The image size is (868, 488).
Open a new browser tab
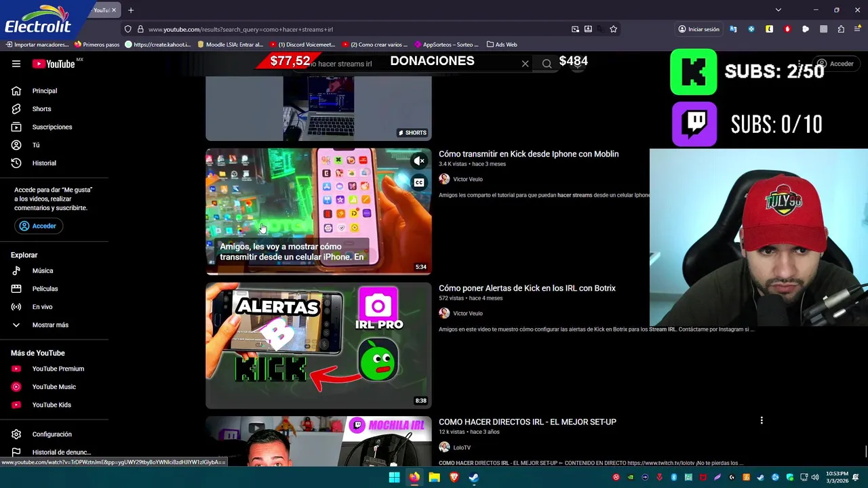tap(131, 10)
